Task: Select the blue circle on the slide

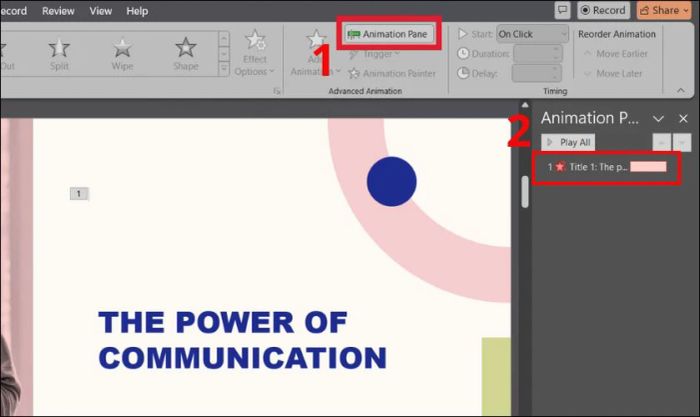Action: pos(392,181)
